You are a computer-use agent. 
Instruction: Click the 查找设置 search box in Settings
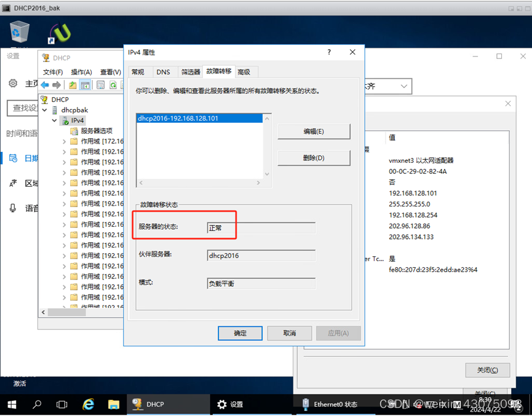pyautogui.click(x=23, y=108)
